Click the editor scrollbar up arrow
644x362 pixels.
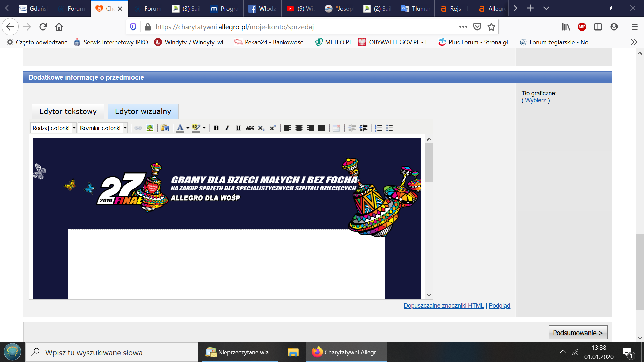click(x=429, y=139)
